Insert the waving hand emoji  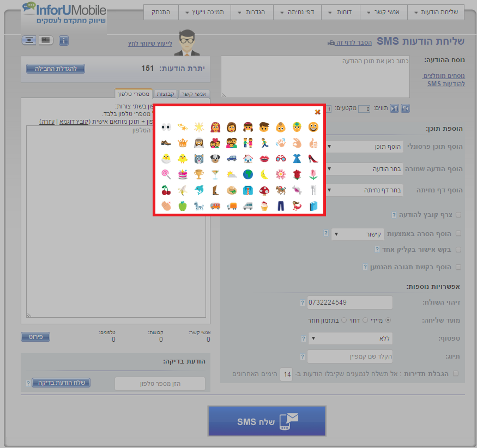click(x=281, y=143)
